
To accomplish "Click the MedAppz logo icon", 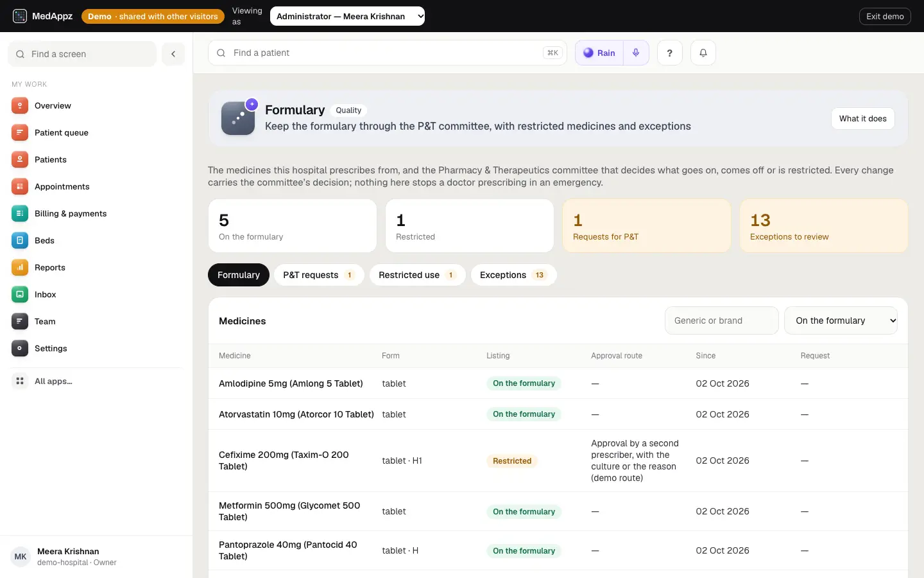I will tap(20, 16).
